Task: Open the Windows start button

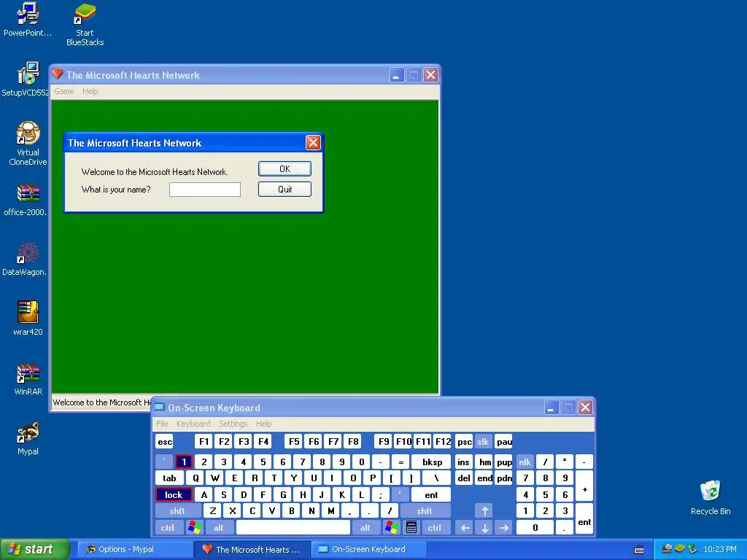Action: [x=34, y=550]
